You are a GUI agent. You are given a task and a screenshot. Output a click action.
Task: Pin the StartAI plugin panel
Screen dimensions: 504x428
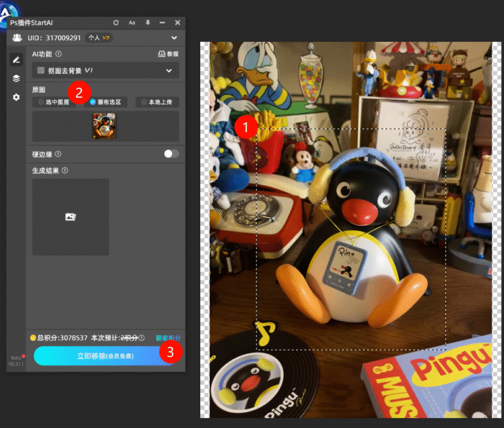pyautogui.click(x=148, y=23)
